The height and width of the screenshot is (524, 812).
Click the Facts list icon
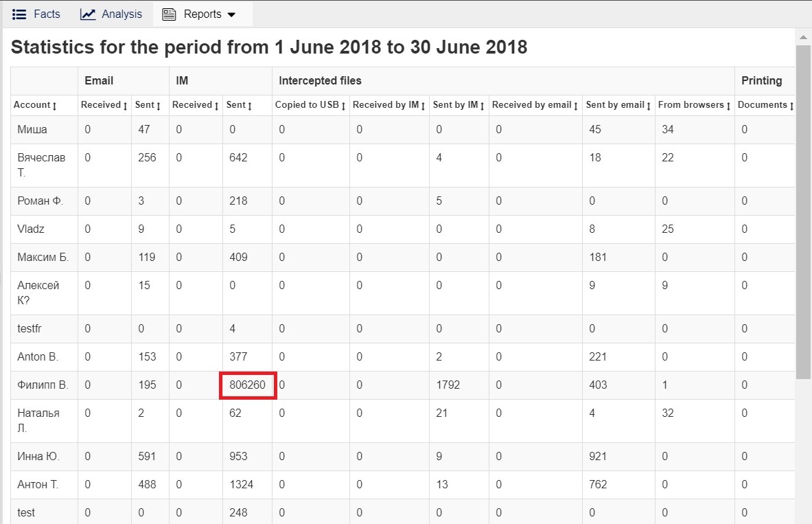(x=19, y=14)
